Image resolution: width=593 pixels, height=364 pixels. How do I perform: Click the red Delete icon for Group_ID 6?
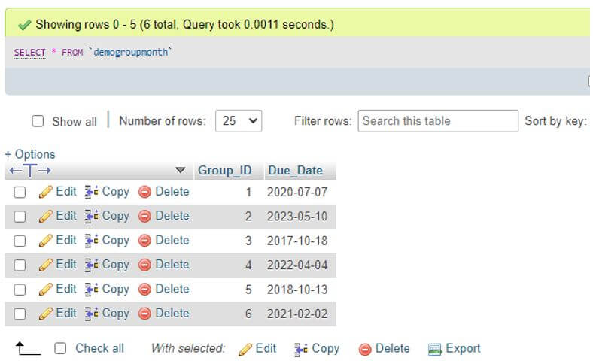pos(144,314)
